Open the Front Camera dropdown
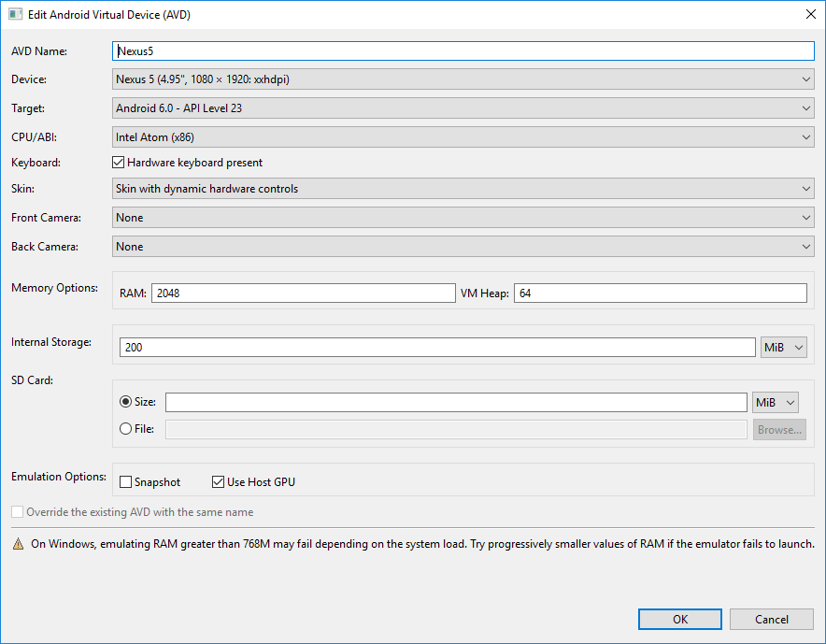The height and width of the screenshot is (644, 826). pos(463,218)
